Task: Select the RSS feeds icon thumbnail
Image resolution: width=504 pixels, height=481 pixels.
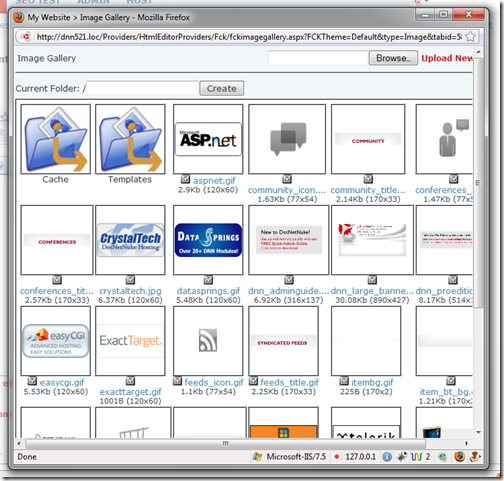Action: [208, 341]
